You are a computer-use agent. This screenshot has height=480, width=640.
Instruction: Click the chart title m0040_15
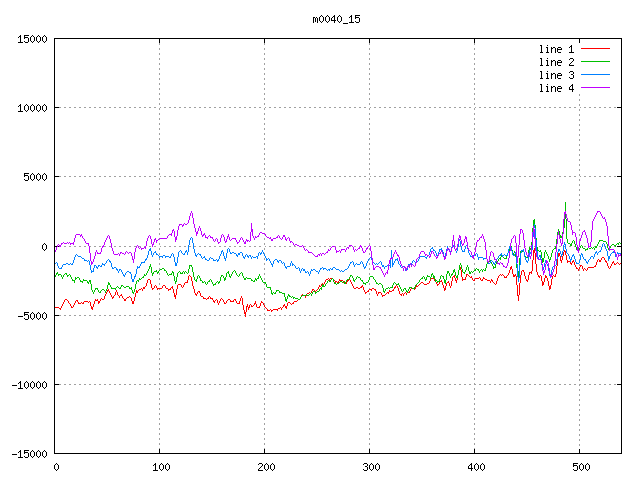pos(336,19)
